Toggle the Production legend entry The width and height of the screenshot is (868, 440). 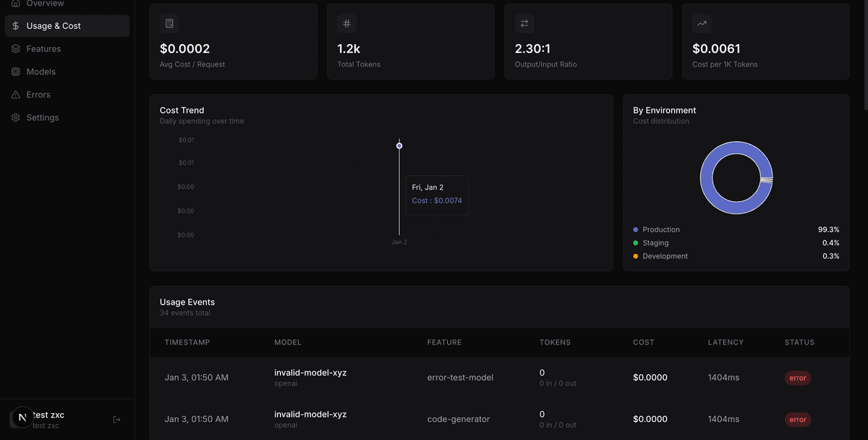point(660,229)
